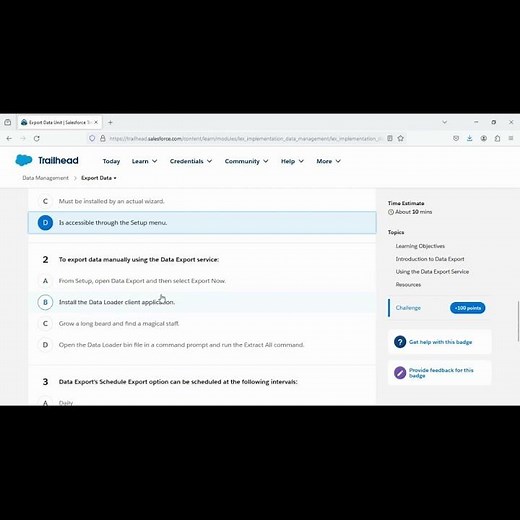
Task: Click the padlock site info icon
Action: click(x=103, y=138)
